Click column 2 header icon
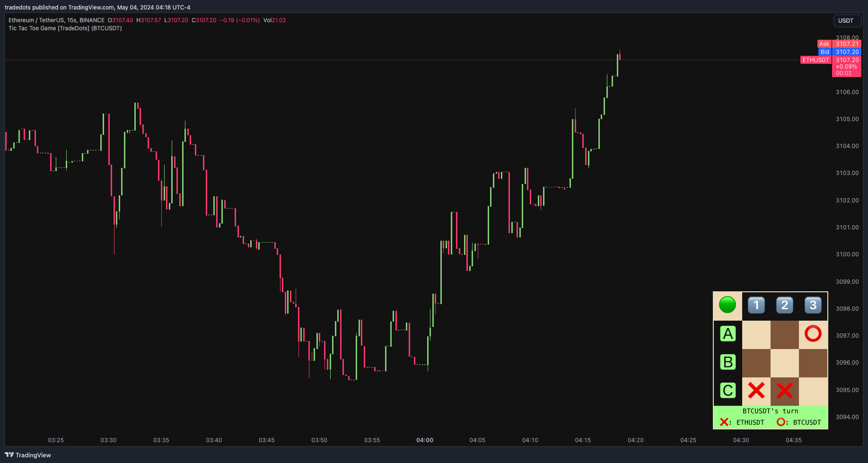Screen dimensions: 868x463 click(x=785, y=306)
